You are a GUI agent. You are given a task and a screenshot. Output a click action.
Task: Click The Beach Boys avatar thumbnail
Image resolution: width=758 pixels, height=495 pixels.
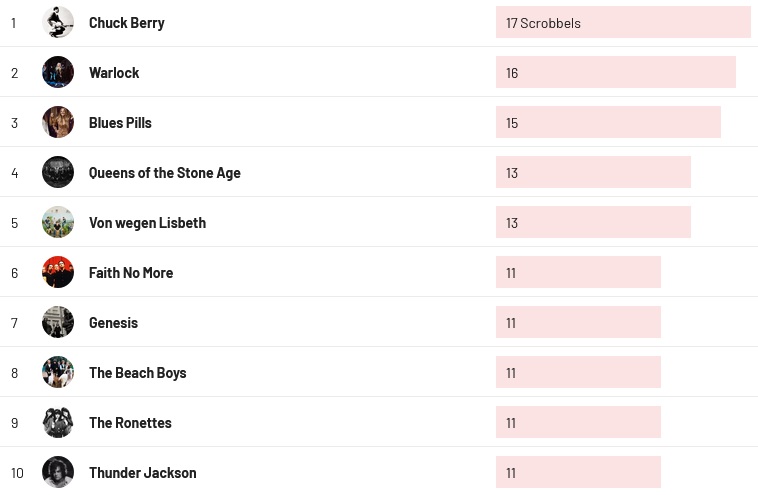coord(58,372)
